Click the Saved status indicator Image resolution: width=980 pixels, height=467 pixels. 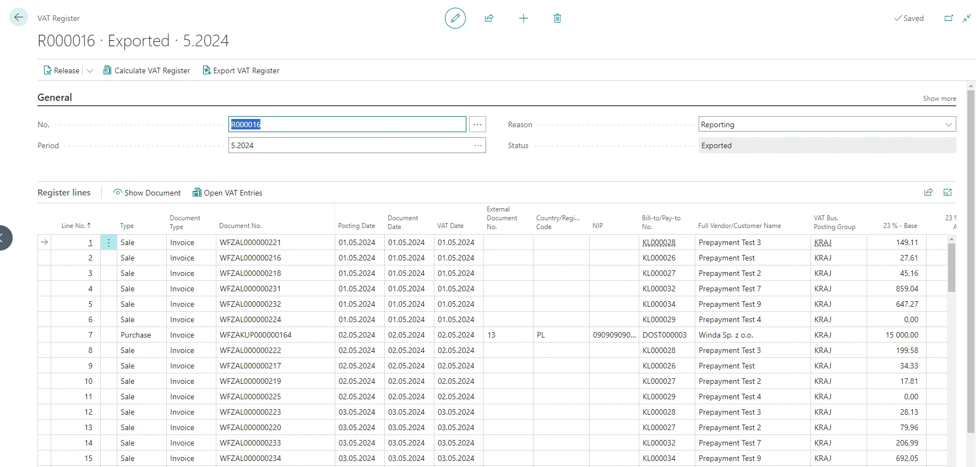click(x=909, y=18)
